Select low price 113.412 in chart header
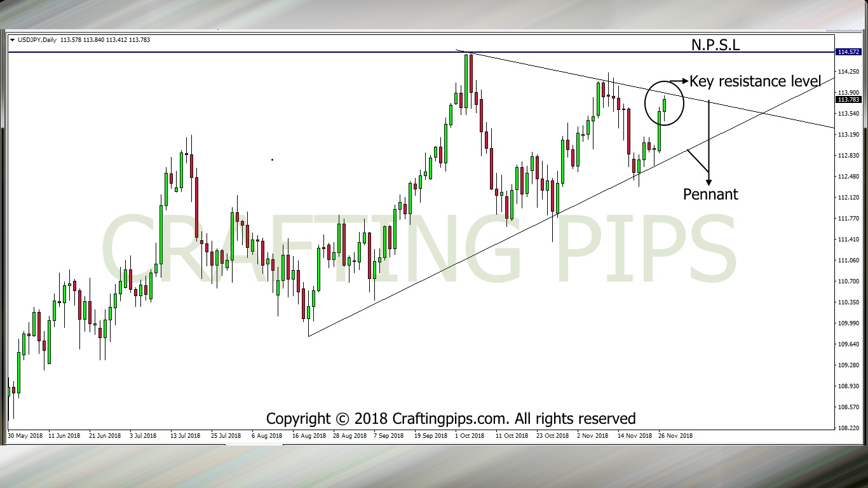This screenshot has height=488, width=868. [117, 40]
